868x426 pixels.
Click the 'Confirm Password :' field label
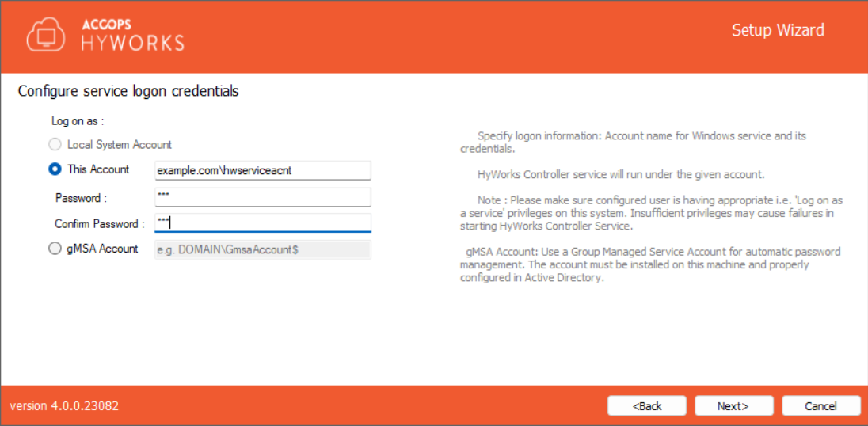(99, 224)
